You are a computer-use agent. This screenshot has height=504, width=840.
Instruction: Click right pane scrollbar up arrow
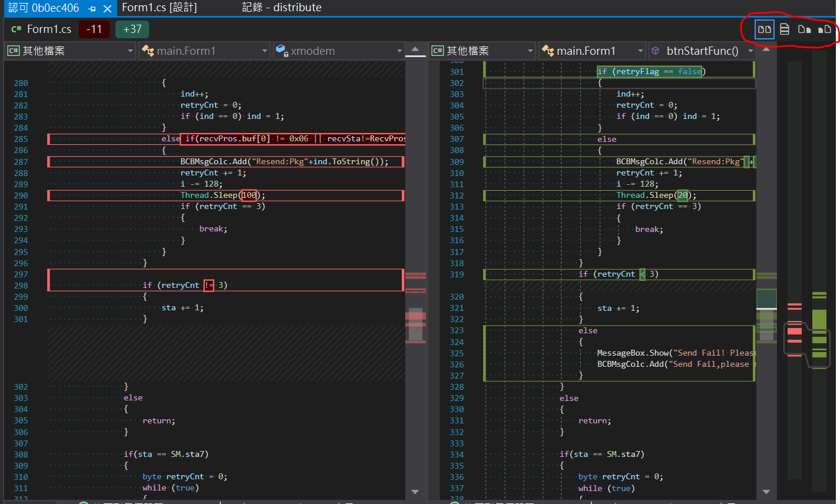pos(766,49)
